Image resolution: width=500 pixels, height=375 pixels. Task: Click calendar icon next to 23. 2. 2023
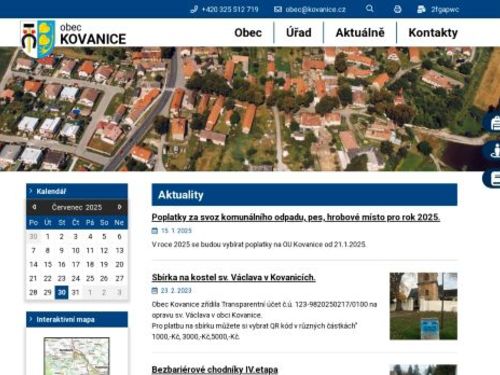tap(155, 291)
